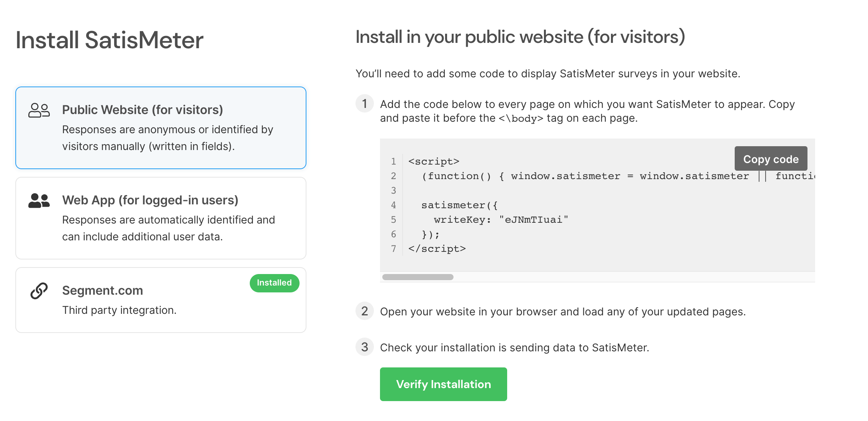This screenshot has height=421, width=868.
Task: Open the Segment.com integration option
Action: (161, 300)
